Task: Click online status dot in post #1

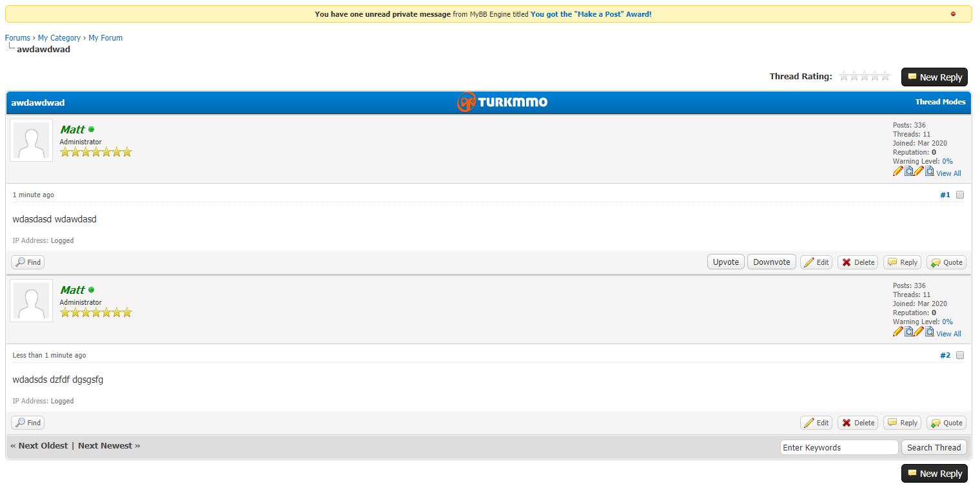Action: click(91, 130)
